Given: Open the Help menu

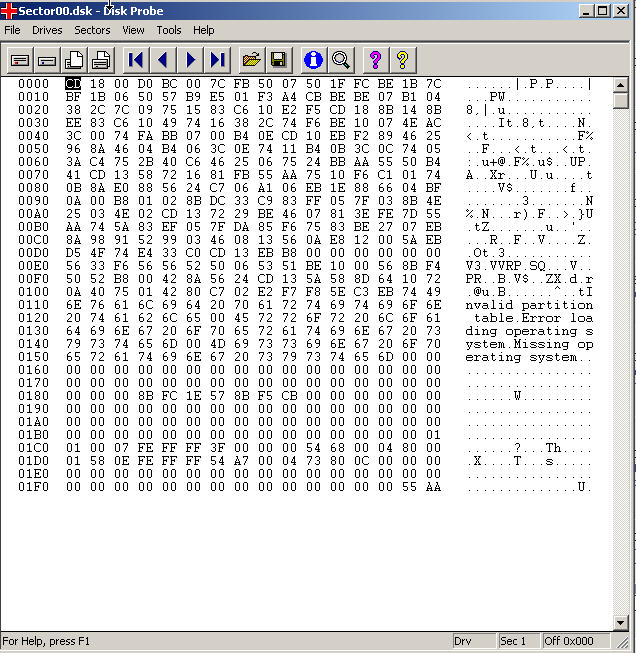Looking at the screenshot, I should pos(204,30).
